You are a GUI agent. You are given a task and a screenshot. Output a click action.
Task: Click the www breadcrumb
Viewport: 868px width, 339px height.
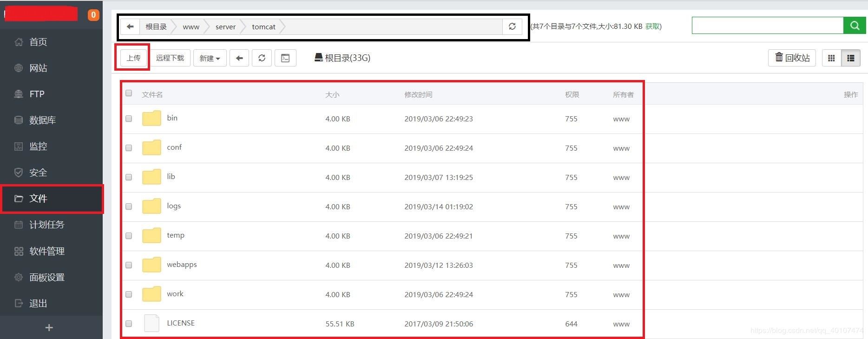(191, 27)
